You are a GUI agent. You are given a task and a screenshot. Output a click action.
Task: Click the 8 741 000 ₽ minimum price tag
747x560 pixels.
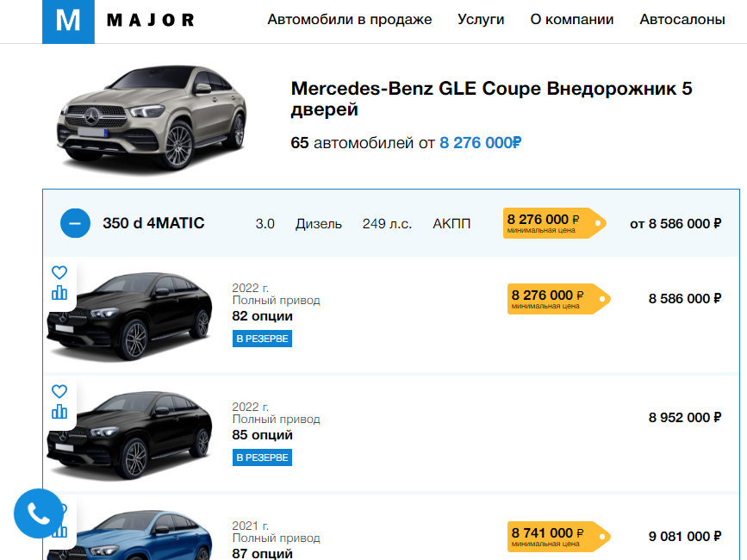(559, 537)
